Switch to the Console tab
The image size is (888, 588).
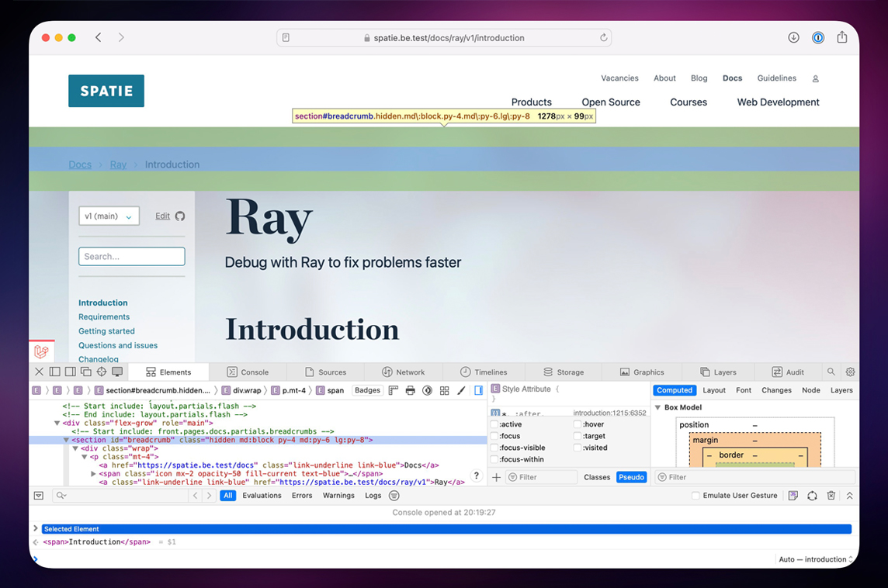coord(248,372)
